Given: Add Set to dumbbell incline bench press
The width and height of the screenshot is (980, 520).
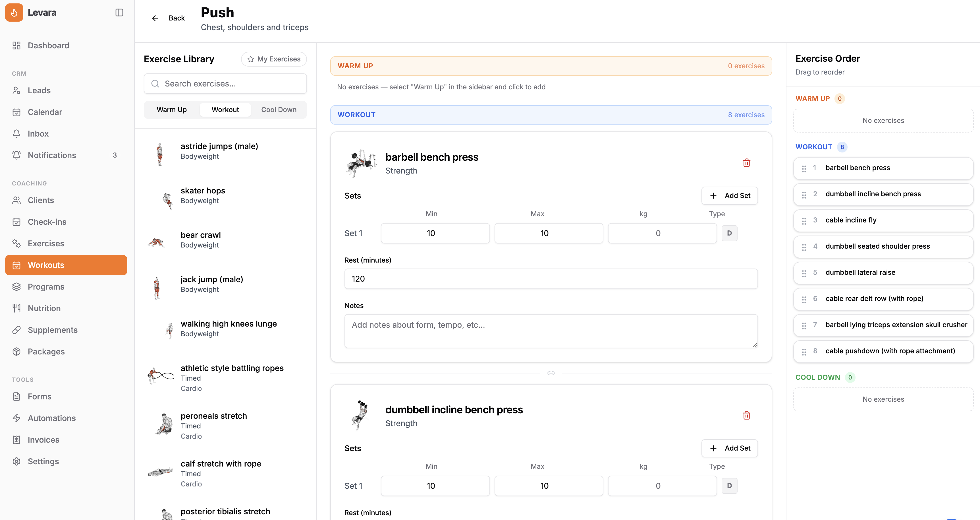Looking at the screenshot, I should [x=729, y=448].
